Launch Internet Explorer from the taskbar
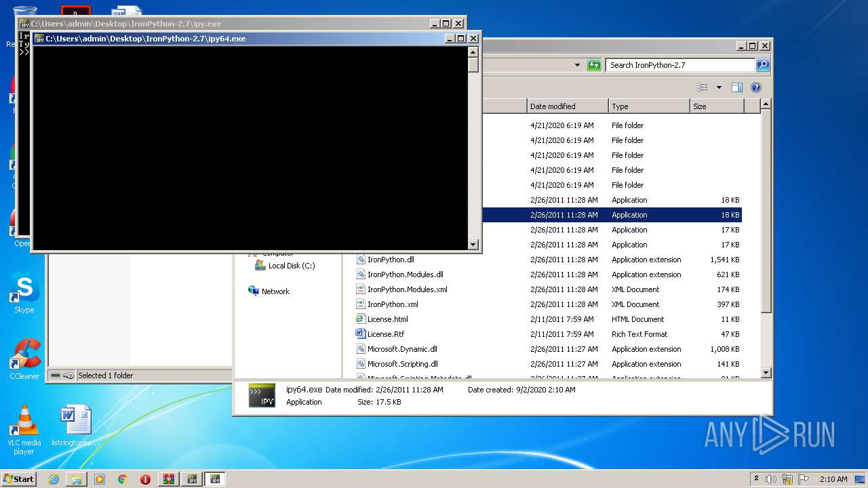Screen dimensions: 868x488 coord(54,479)
